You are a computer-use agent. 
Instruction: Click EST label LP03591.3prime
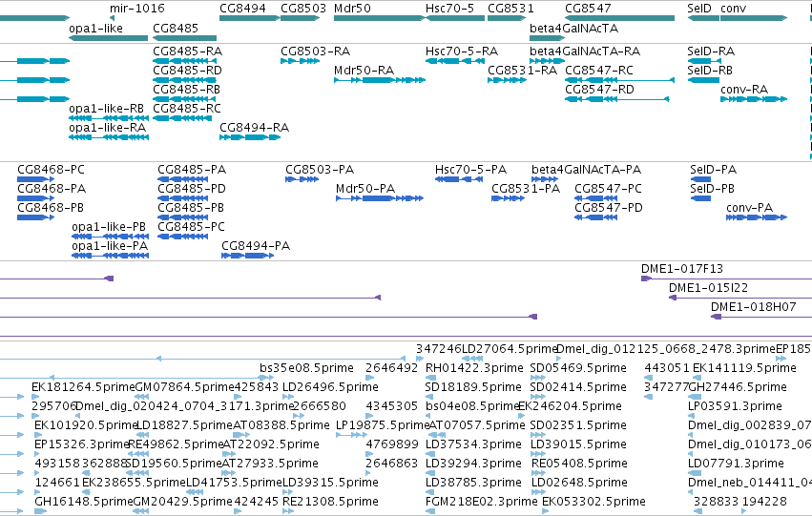click(735, 406)
